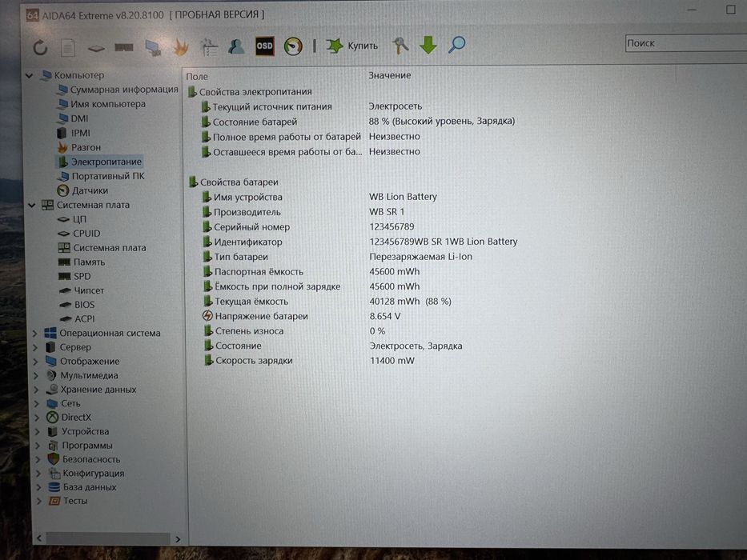The image size is (747, 560).
Task: Select Память in the tree
Action: click(82, 262)
